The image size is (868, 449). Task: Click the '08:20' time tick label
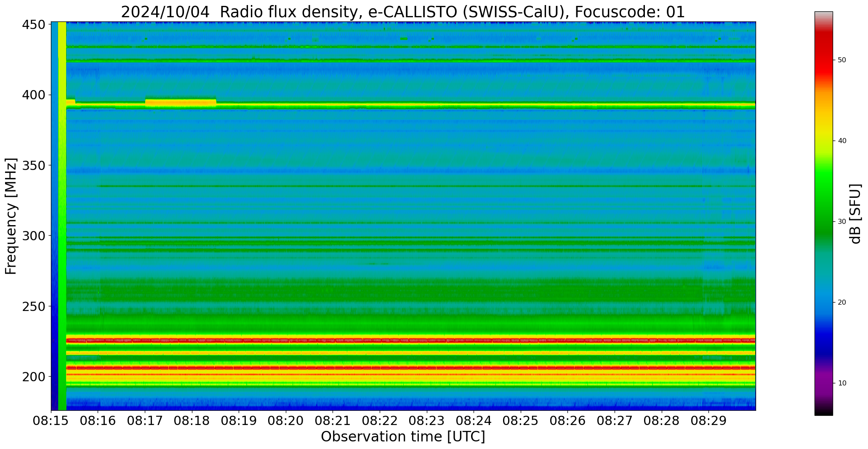286,421
